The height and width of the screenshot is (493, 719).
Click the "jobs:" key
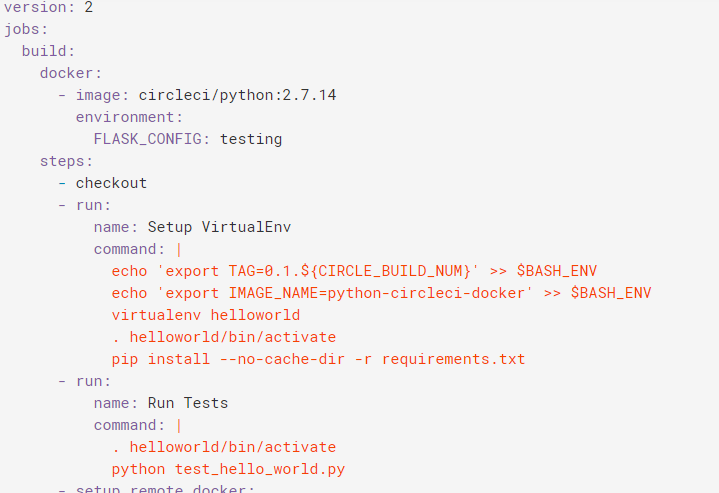point(24,29)
